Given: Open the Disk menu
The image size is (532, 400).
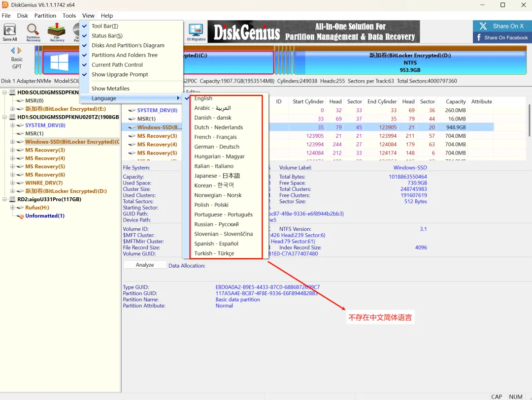Looking at the screenshot, I should pos(22,16).
